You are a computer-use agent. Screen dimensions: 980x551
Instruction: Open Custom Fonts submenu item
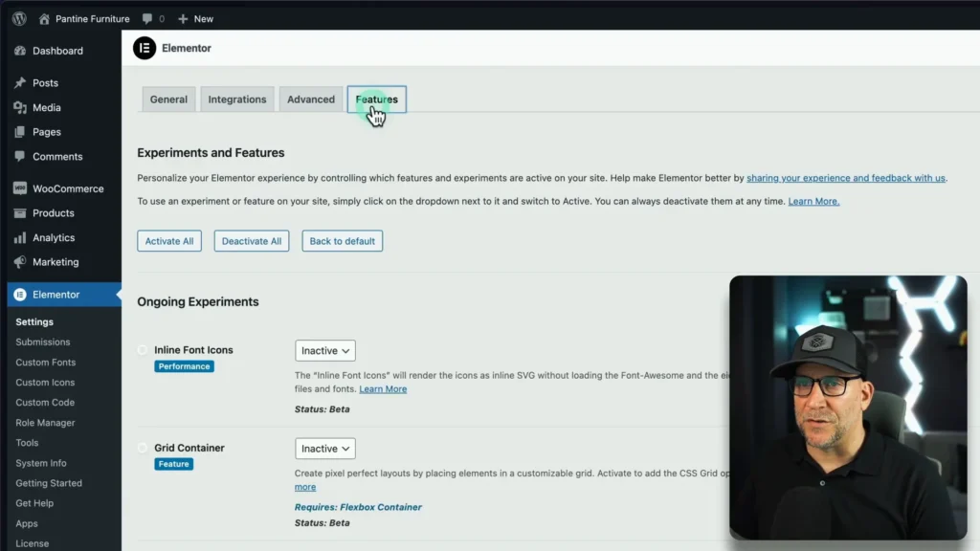point(45,363)
